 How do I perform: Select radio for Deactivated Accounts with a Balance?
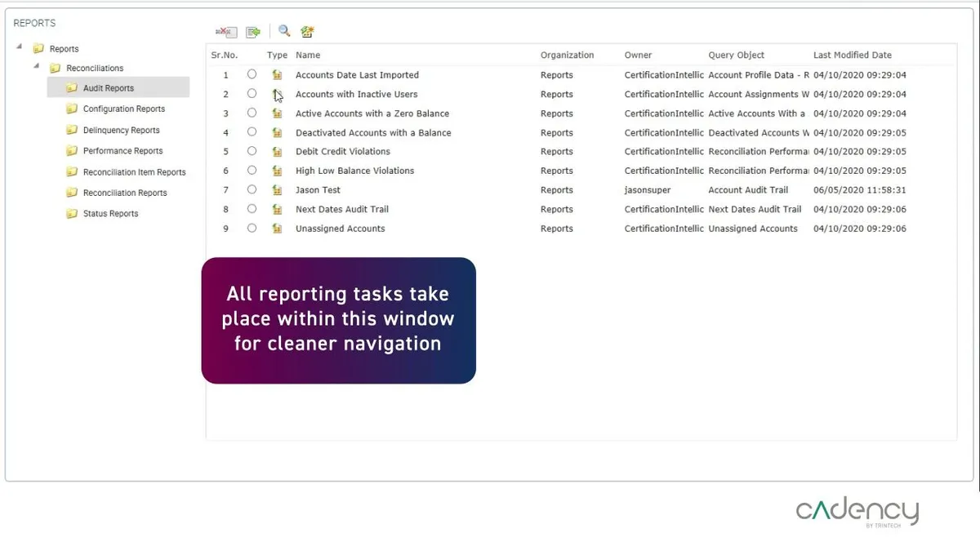(252, 131)
